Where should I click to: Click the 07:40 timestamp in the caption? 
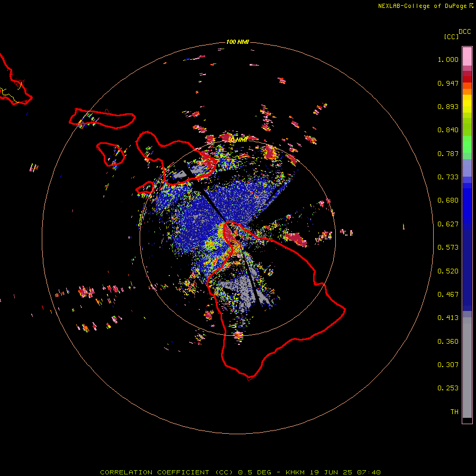click(x=369, y=472)
